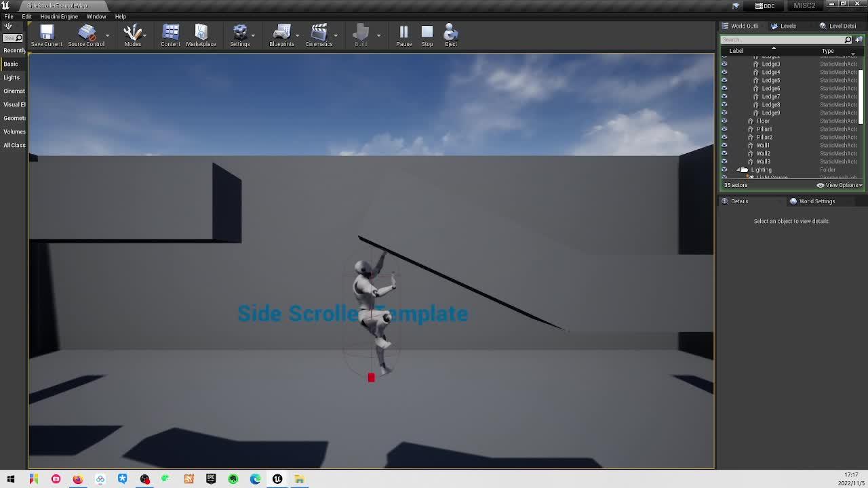Viewport: 868px width, 488px height.
Task: Toggle visibility of Pillar1 actor
Action: pos(724,129)
